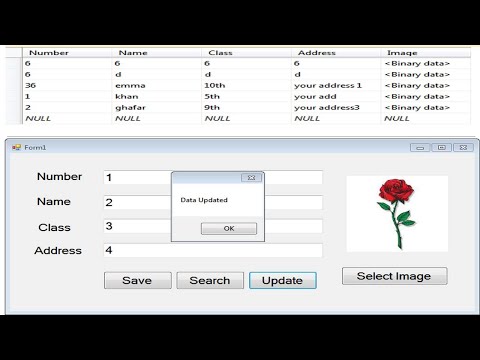Click the Number column header
Image resolution: width=480 pixels, height=360 pixels.
pos(67,53)
